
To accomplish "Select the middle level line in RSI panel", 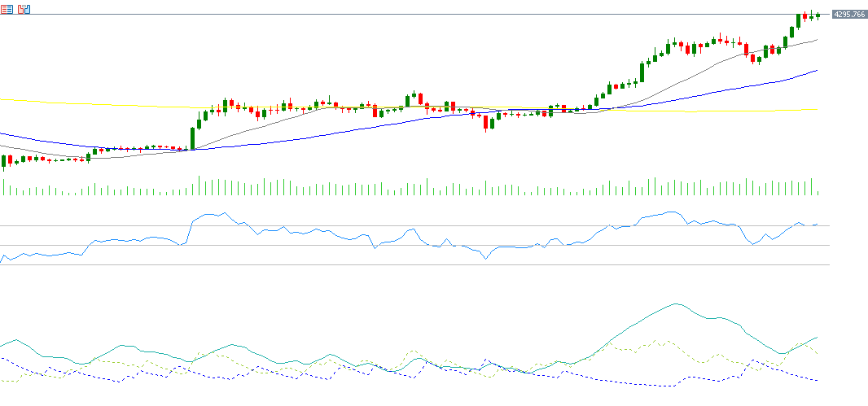I will coord(407,245).
